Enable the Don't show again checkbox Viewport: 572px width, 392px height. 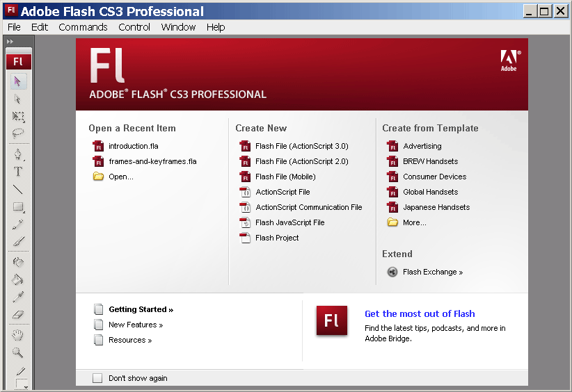pos(97,378)
